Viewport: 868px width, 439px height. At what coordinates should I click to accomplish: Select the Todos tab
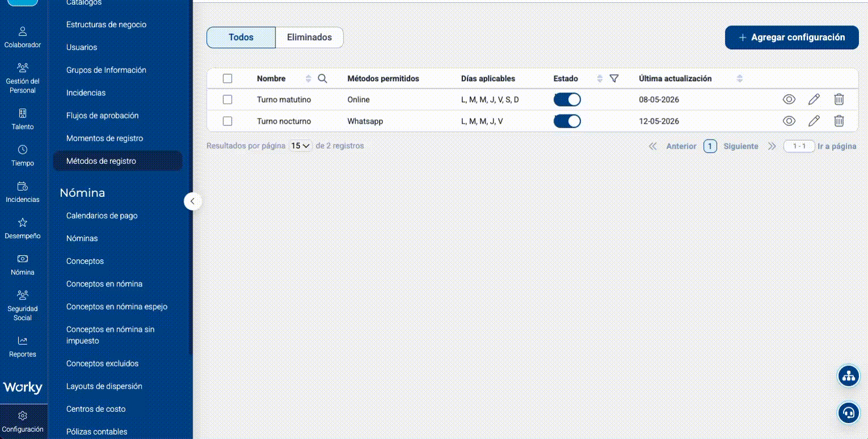coord(241,37)
